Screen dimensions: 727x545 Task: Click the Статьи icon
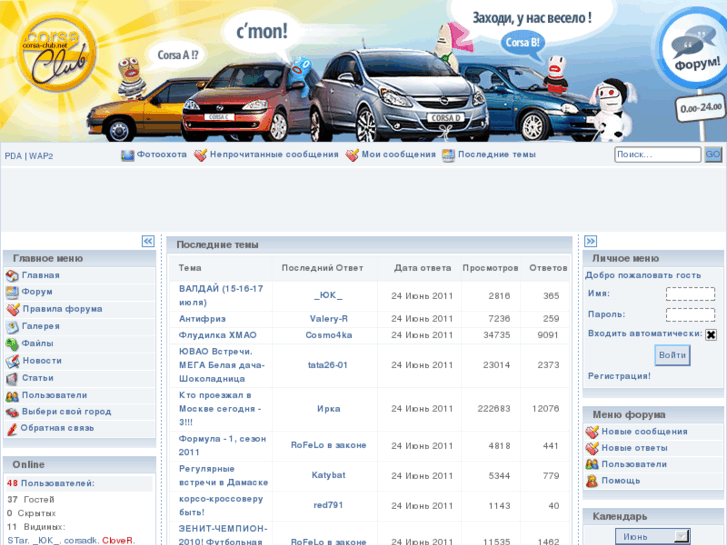coord(12,378)
